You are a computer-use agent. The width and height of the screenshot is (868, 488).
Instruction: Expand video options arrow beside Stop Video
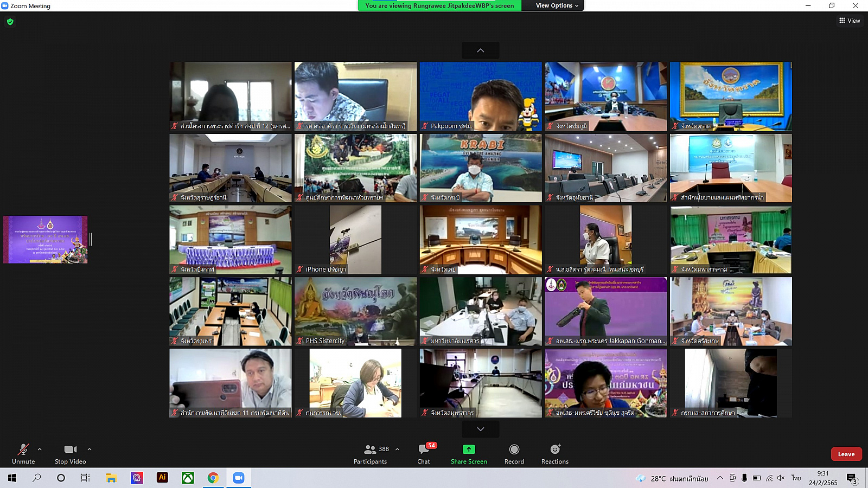click(x=90, y=450)
